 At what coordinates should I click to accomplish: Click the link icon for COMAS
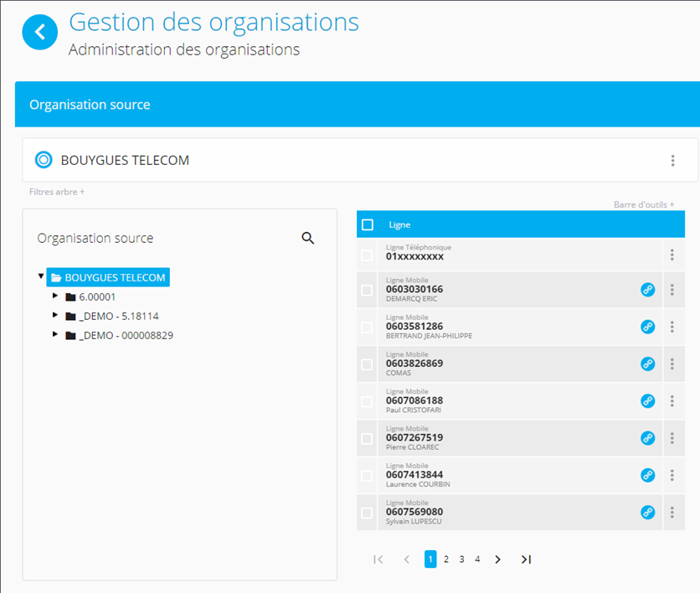tap(648, 364)
